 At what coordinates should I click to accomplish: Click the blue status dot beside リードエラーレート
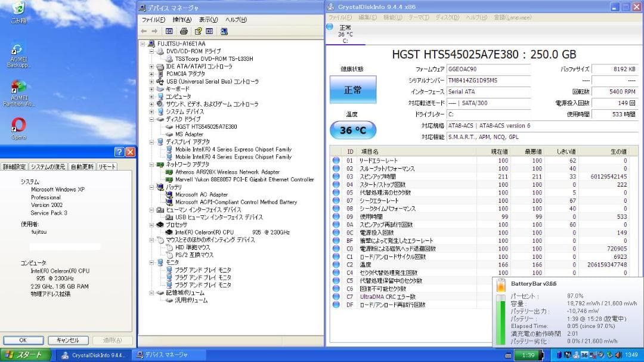point(335,159)
